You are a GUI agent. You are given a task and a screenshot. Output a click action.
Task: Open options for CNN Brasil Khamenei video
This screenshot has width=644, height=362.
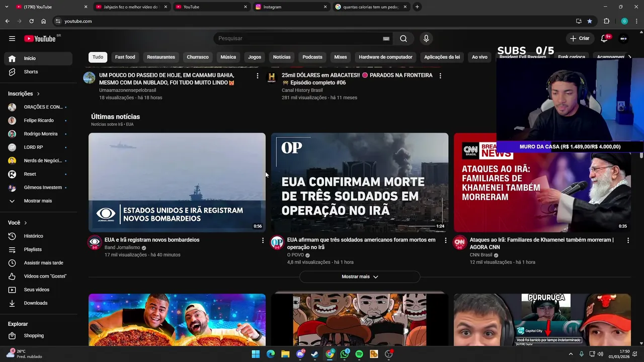[x=628, y=240]
